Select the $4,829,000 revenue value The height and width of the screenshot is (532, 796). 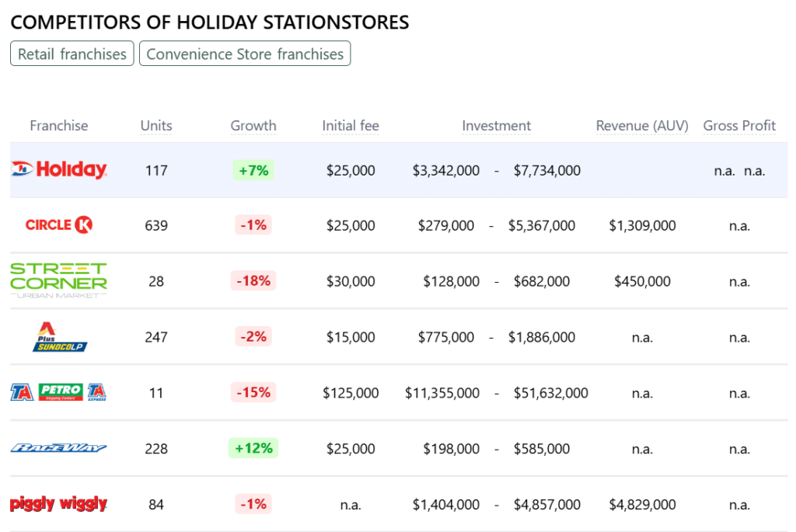(642, 504)
